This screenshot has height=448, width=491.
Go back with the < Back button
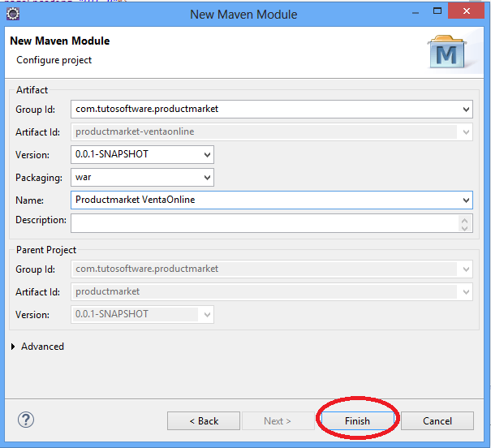coord(204,420)
